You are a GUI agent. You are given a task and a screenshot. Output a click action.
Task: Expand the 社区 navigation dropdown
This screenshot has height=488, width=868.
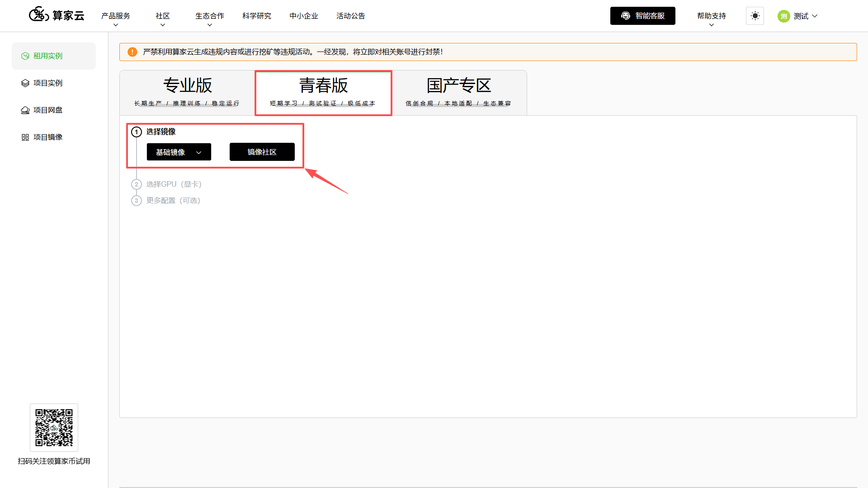pyautogui.click(x=163, y=19)
